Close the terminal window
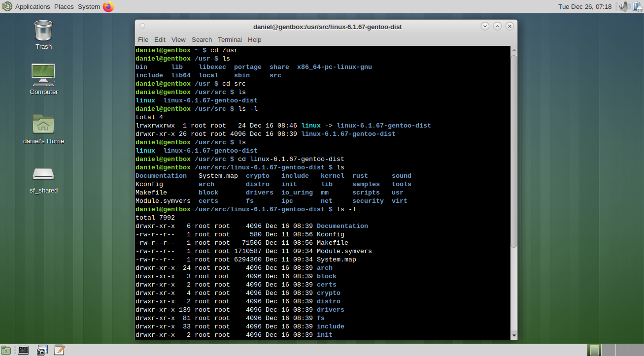The image size is (644, 356). point(509,26)
